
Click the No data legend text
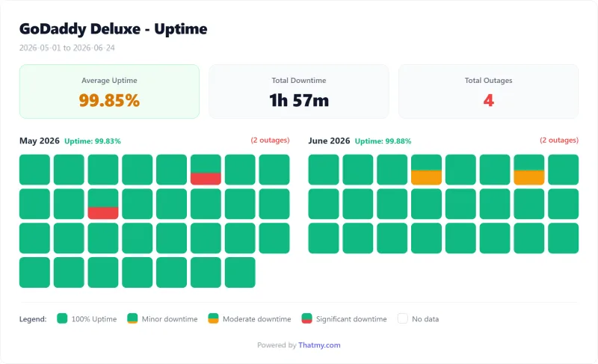[425, 319]
